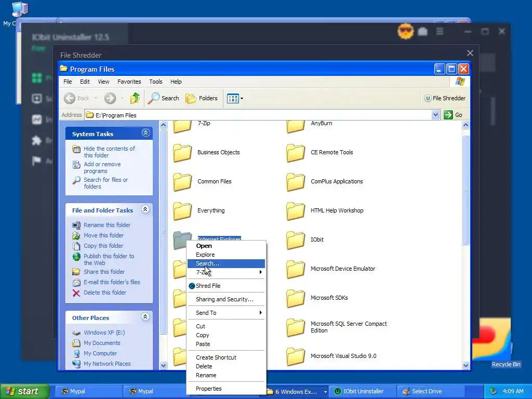This screenshot has width=532, height=399.
Task: Collapse the System Tasks panel
Action: tap(145, 133)
